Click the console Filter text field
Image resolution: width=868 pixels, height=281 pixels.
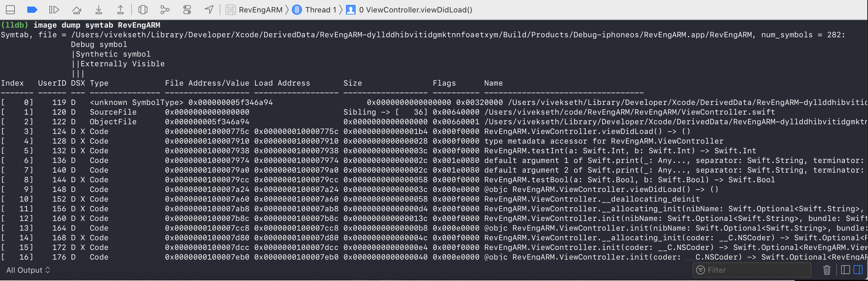[x=756, y=270]
